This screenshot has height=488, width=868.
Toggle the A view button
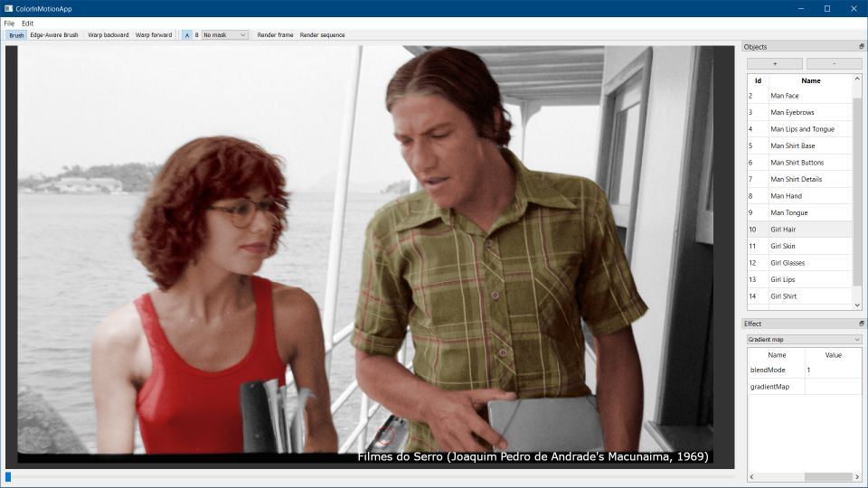pyautogui.click(x=187, y=35)
